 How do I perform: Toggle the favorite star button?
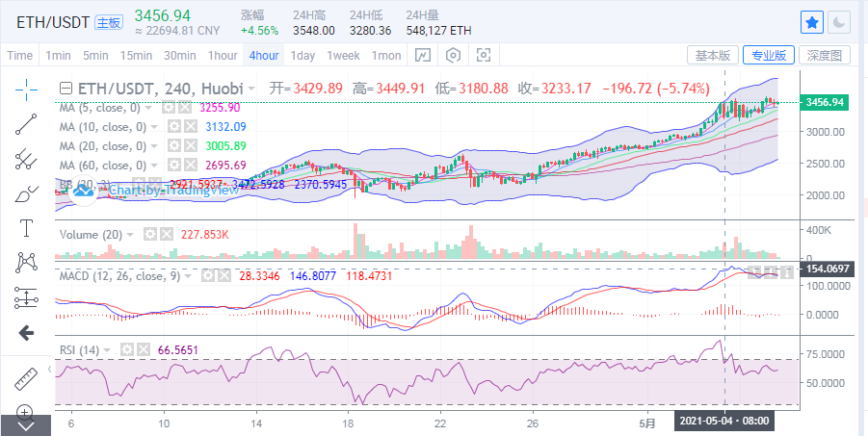[x=812, y=21]
